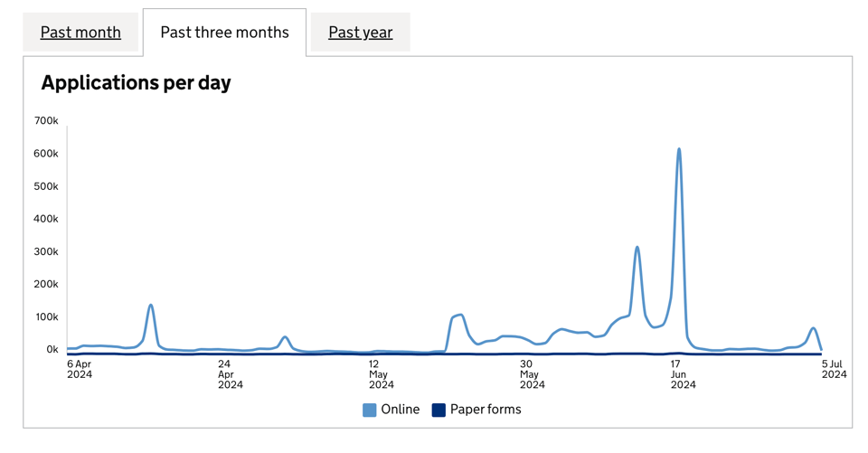
Task: Click the 6 Apr 2024 axis label
Action: pyautogui.click(x=80, y=369)
